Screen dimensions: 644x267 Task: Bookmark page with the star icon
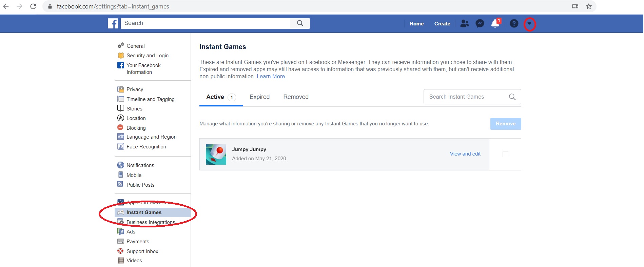[x=589, y=6]
